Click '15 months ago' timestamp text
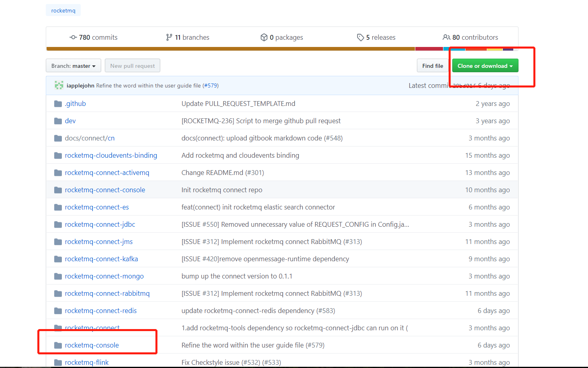This screenshot has height=368, width=588. pos(488,155)
